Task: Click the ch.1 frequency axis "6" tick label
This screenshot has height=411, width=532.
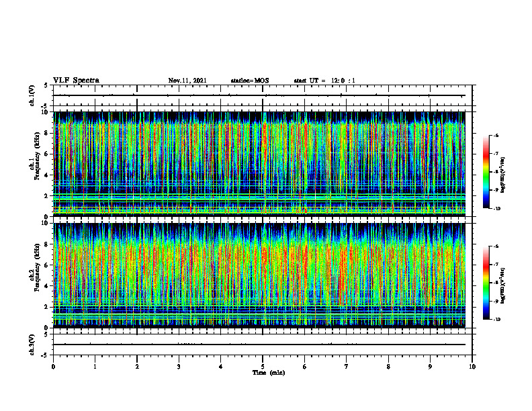Action: (x=48, y=154)
